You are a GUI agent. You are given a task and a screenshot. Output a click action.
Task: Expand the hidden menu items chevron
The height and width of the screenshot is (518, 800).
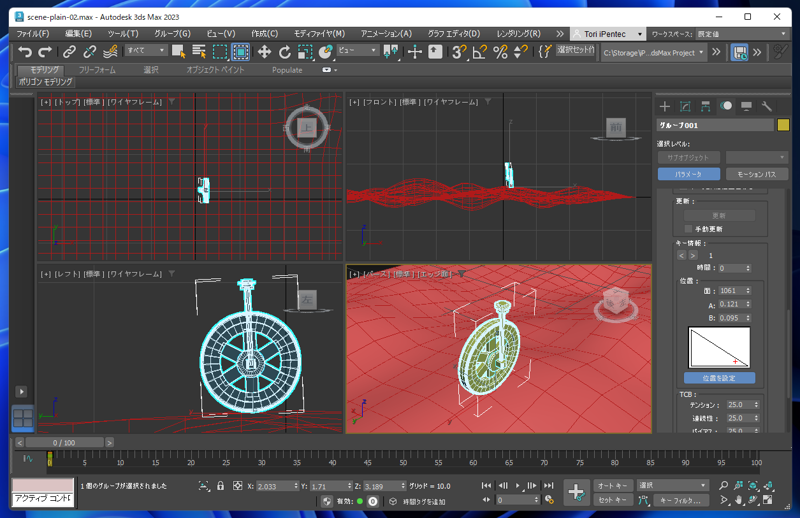pos(560,34)
